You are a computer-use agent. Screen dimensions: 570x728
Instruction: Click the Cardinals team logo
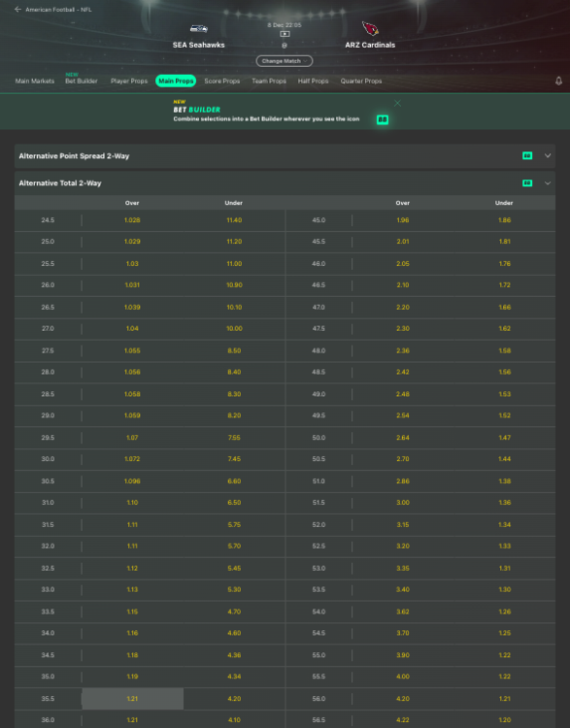click(370, 29)
